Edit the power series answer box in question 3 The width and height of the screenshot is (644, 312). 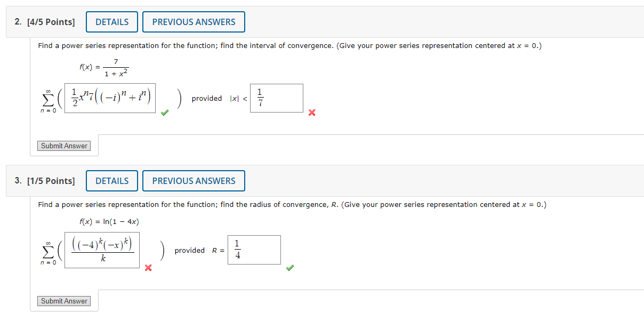(101, 250)
